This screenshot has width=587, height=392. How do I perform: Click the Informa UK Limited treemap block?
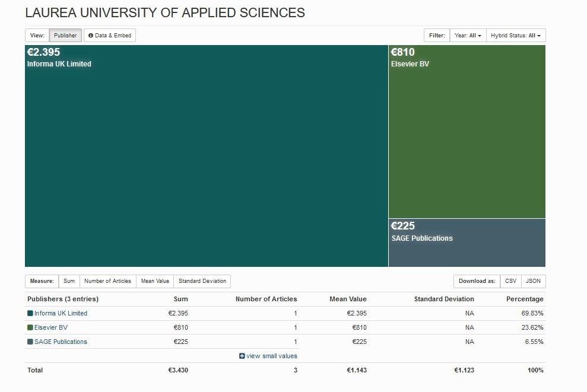pyautogui.click(x=207, y=156)
